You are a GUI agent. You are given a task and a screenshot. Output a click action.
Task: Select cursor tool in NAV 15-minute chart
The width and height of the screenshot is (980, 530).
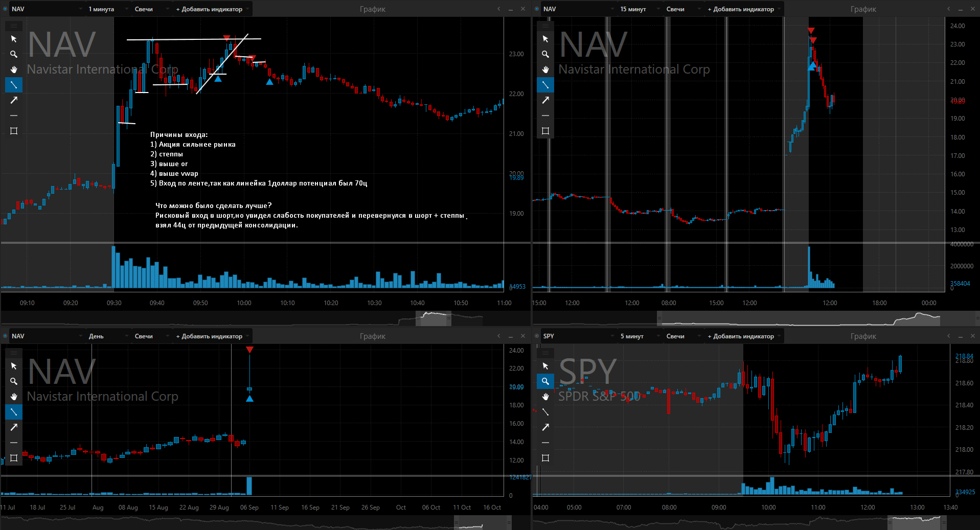click(545, 39)
